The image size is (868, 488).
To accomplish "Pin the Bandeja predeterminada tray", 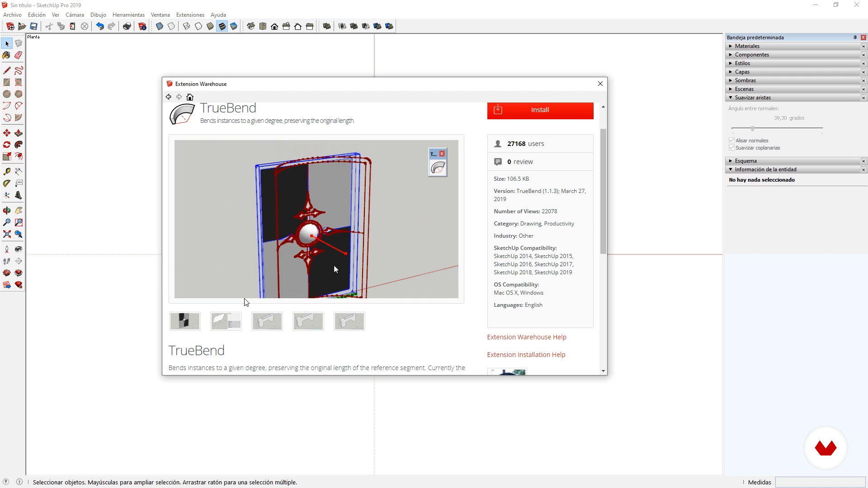I will pos(855,38).
